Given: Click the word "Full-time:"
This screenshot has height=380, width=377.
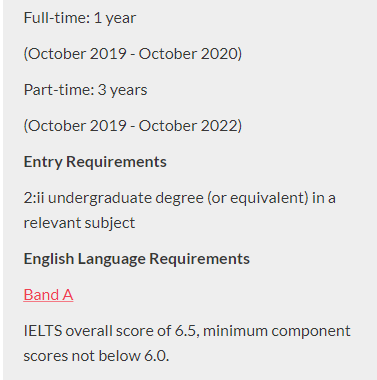Looking at the screenshot, I should (57, 18).
